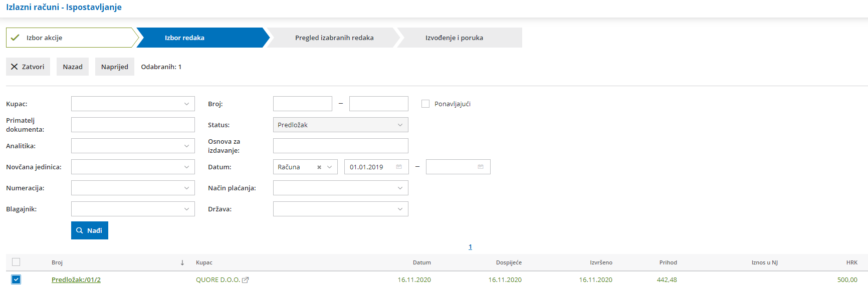Click the Naprijed button

115,67
